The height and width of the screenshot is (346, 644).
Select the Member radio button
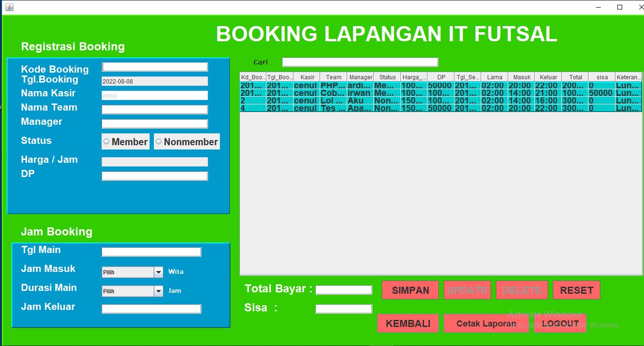125,141
